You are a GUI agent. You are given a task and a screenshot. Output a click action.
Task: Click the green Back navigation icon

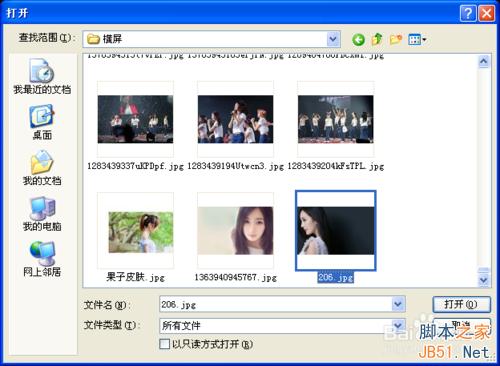(358, 40)
